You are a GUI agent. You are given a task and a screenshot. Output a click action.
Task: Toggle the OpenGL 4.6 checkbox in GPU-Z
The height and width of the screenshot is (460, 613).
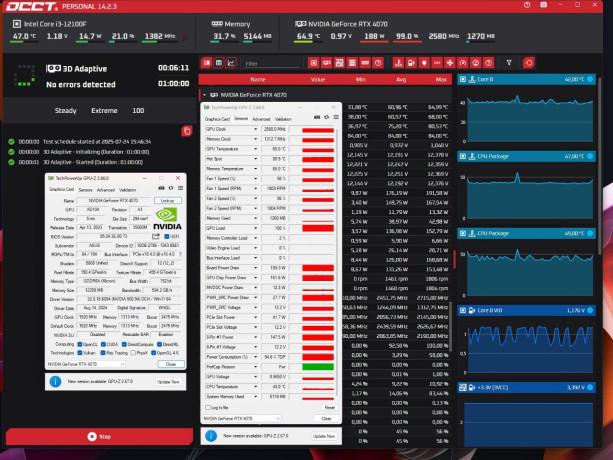click(x=154, y=353)
